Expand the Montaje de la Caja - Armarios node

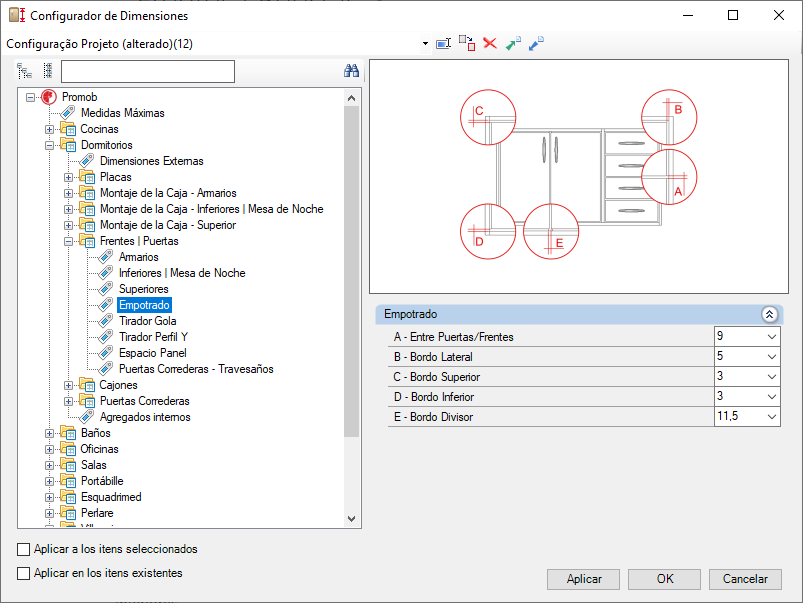click(69, 193)
